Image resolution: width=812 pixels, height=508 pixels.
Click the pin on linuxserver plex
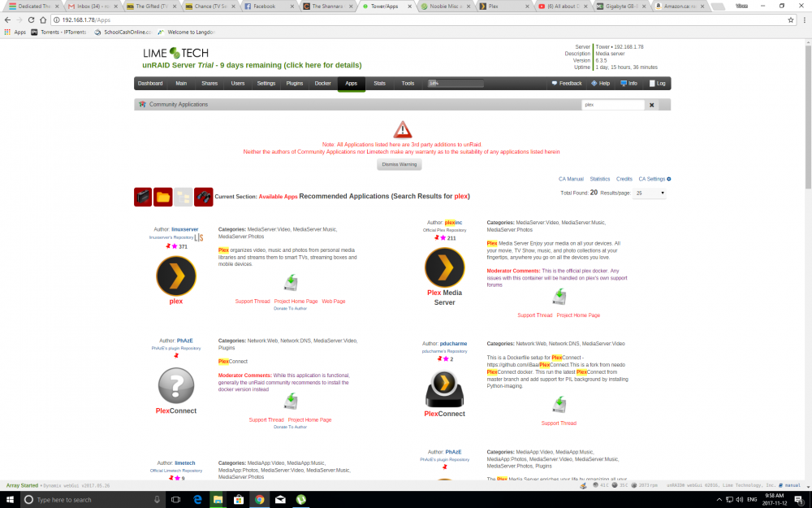click(x=168, y=246)
